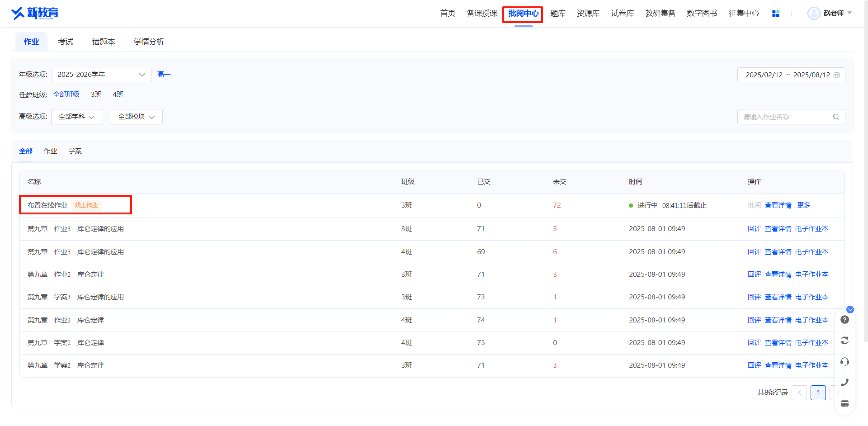This screenshot has height=426, width=868.
Task: Filter classes by 4班
Action: tap(118, 95)
